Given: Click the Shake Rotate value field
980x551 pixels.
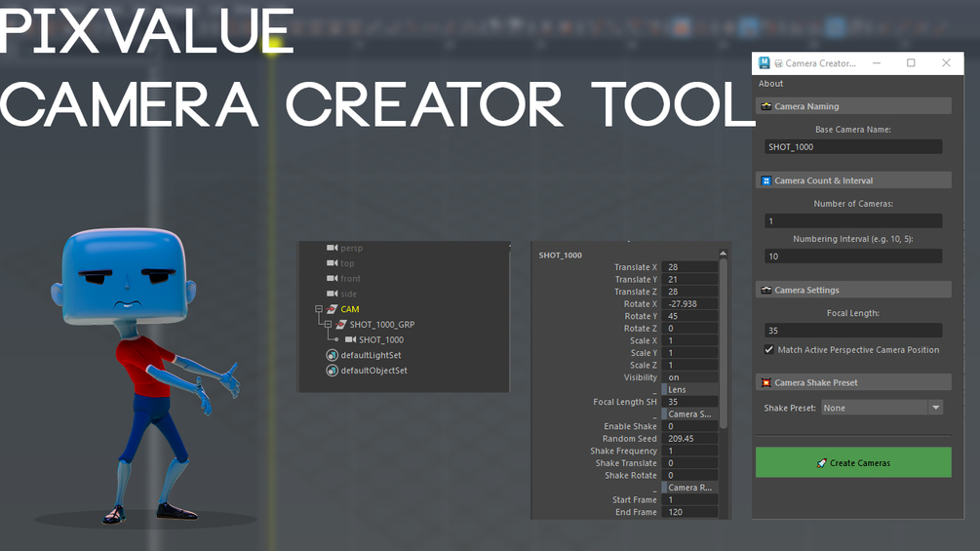Looking at the screenshot, I should [x=689, y=475].
